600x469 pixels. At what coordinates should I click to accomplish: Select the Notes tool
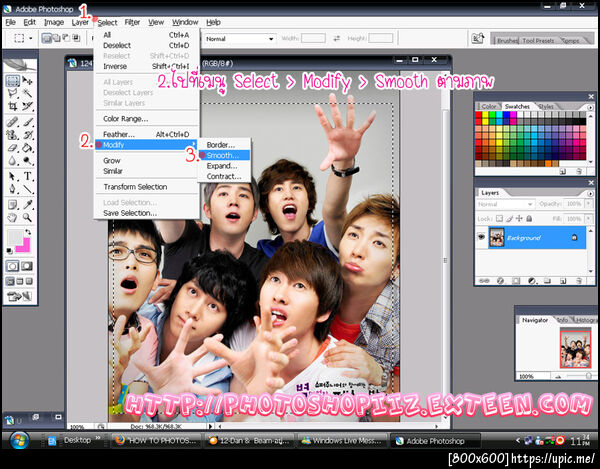[13, 205]
